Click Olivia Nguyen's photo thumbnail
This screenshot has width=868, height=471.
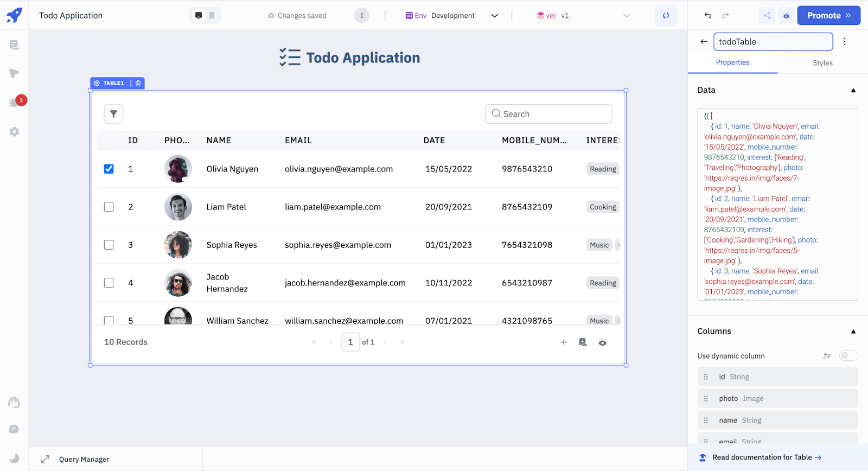pyautogui.click(x=178, y=169)
